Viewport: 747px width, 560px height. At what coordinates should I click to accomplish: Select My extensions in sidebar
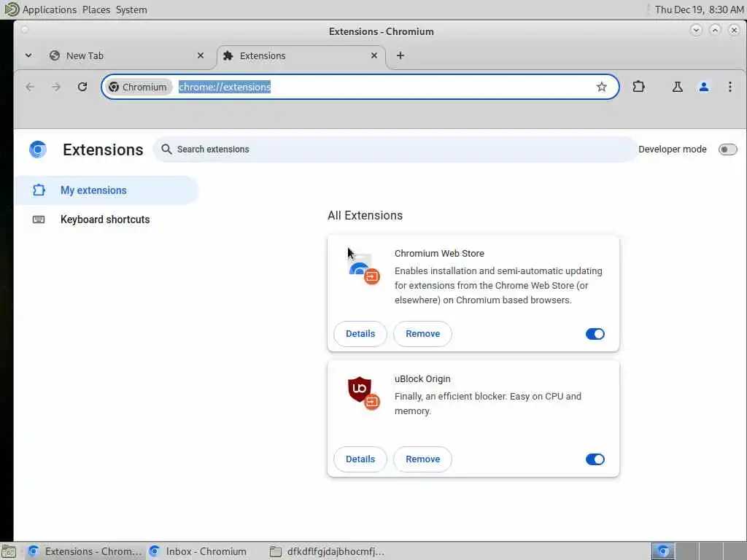tap(107, 190)
